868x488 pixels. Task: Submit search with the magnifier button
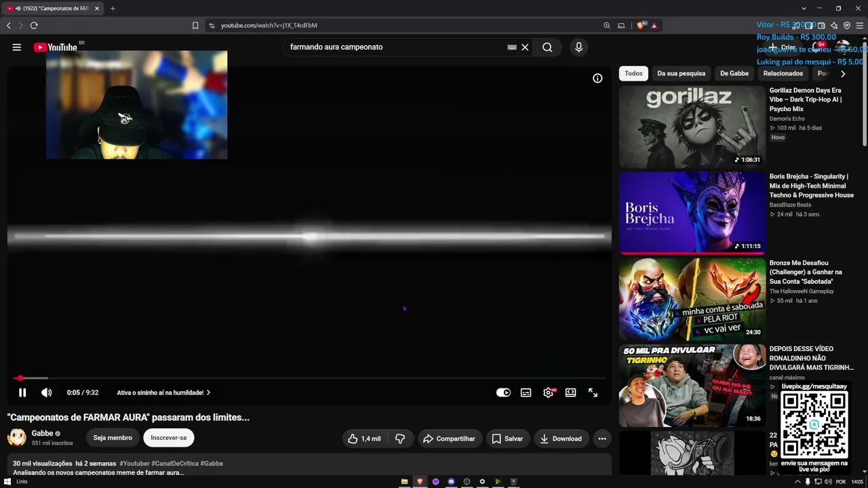tap(547, 47)
